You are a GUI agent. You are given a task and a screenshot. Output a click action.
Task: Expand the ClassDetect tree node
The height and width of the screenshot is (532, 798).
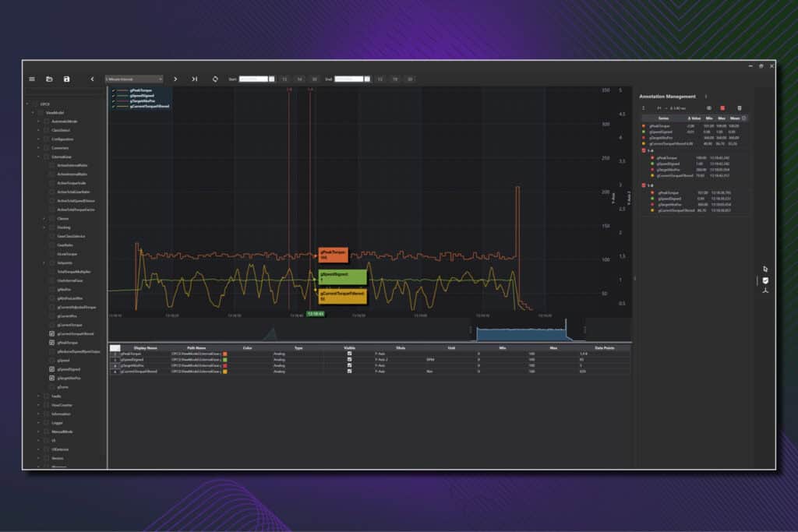pyautogui.click(x=38, y=130)
